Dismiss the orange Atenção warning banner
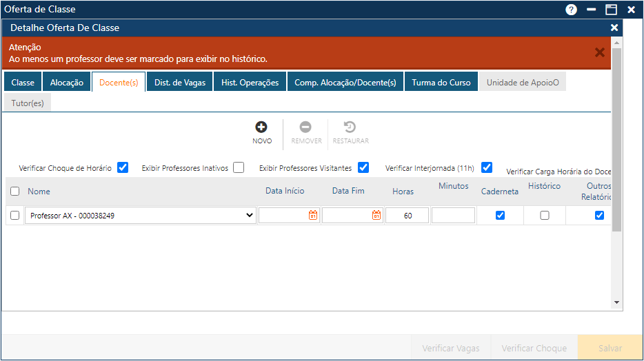The height and width of the screenshot is (361, 644). click(x=599, y=52)
